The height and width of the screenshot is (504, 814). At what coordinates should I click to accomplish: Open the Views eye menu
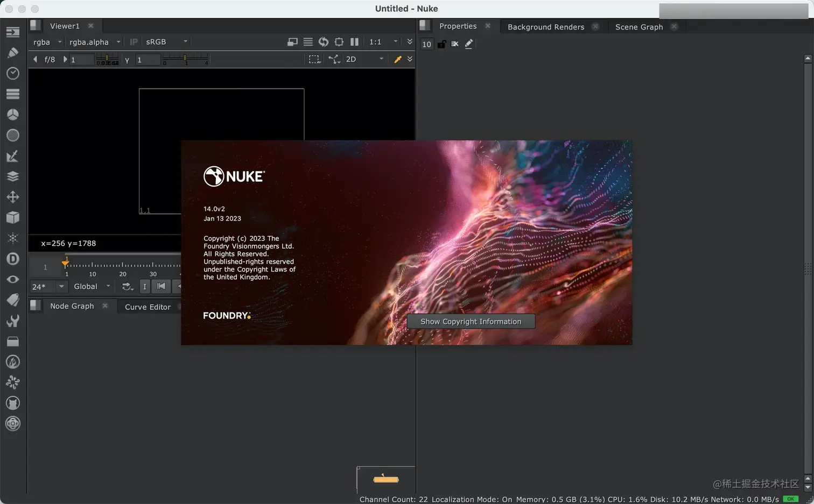(12, 279)
